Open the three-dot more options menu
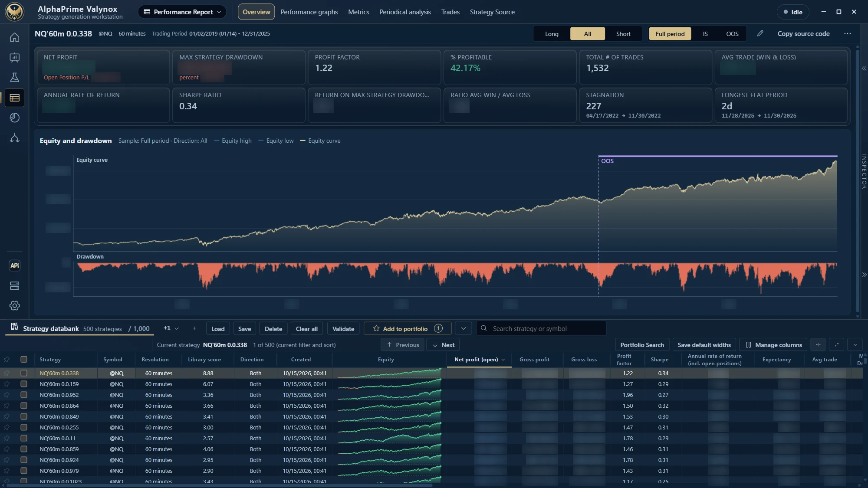 click(847, 33)
